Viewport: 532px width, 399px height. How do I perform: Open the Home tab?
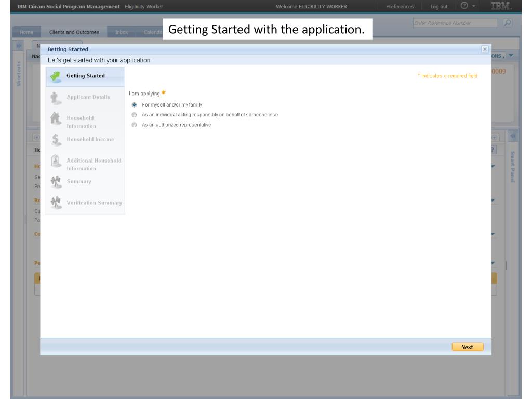[x=26, y=32]
